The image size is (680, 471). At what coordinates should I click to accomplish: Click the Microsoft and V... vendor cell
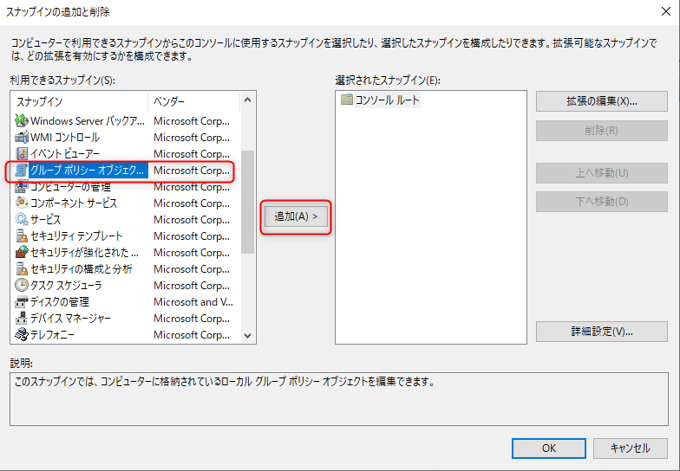pos(193,302)
